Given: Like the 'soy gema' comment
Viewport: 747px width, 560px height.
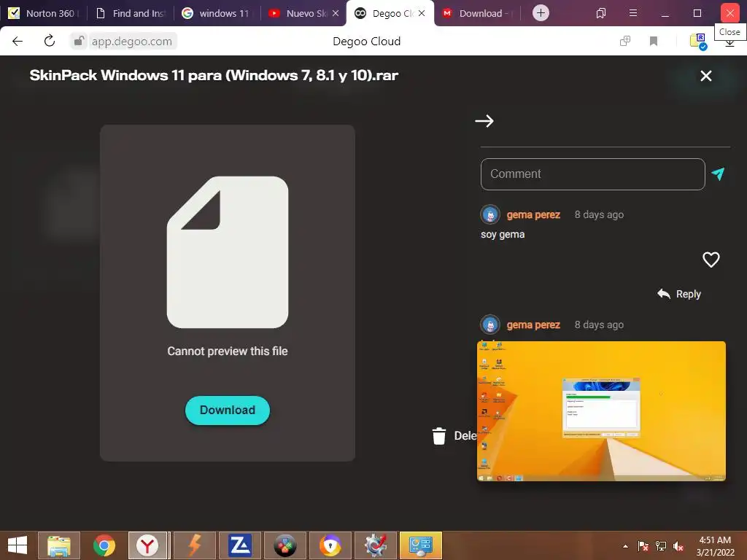Looking at the screenshot, I should [711, 260].
